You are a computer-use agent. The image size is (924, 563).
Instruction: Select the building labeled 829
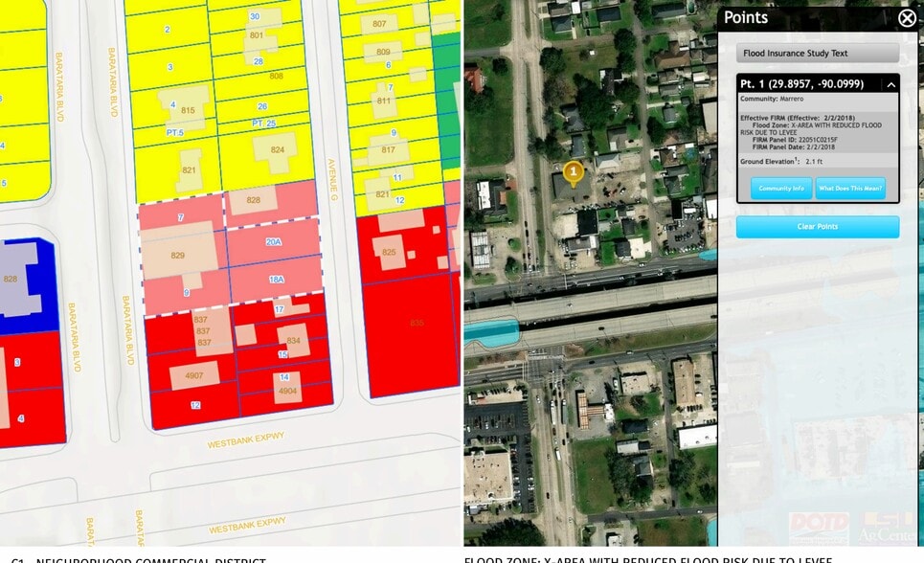178,251
